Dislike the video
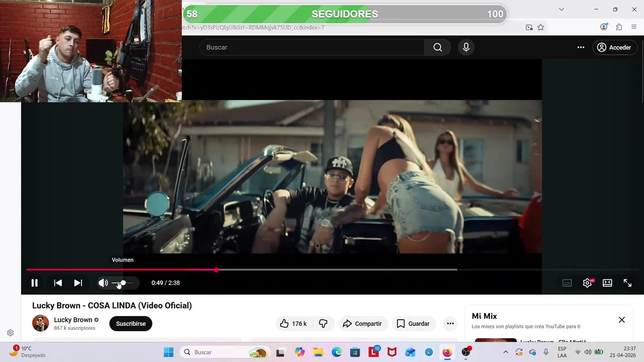Image resolution: width=644 pixels, height=362 pixels. point(324,324)
